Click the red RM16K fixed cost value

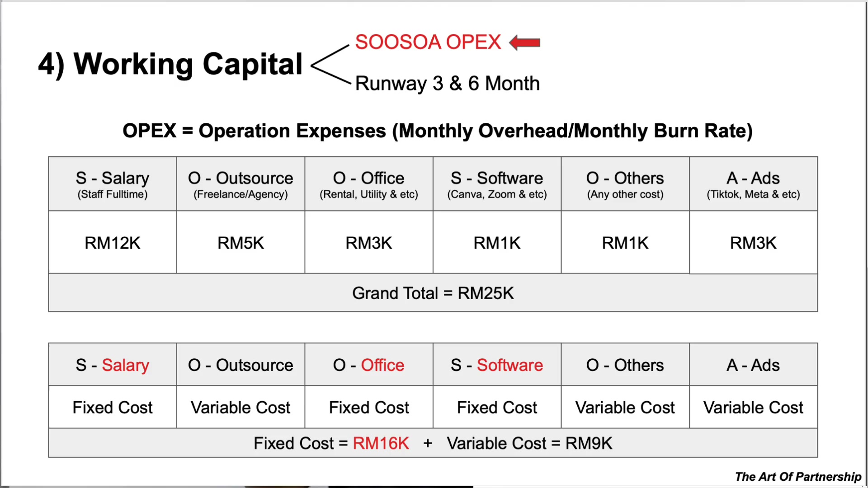click(x=381, y=443)
